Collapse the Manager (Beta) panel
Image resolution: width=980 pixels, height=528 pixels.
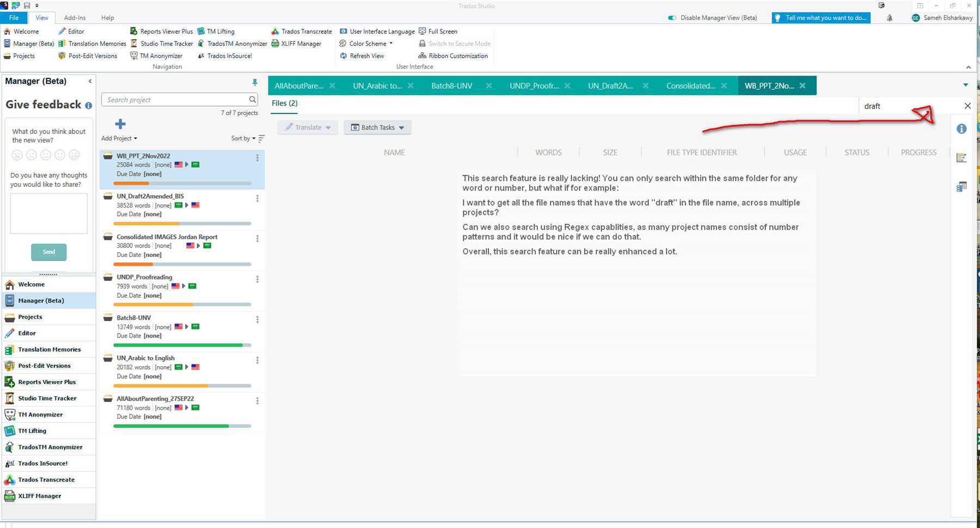pyautogui.click(x=90, y=81)
